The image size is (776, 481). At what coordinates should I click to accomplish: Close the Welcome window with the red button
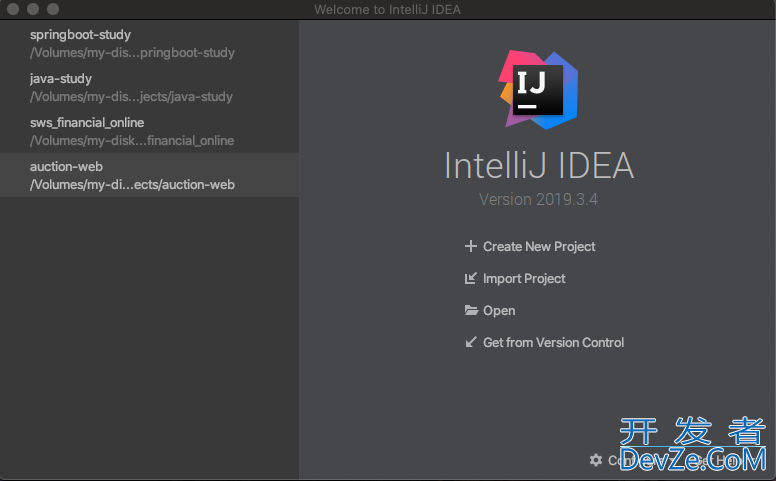coord(13,9)
